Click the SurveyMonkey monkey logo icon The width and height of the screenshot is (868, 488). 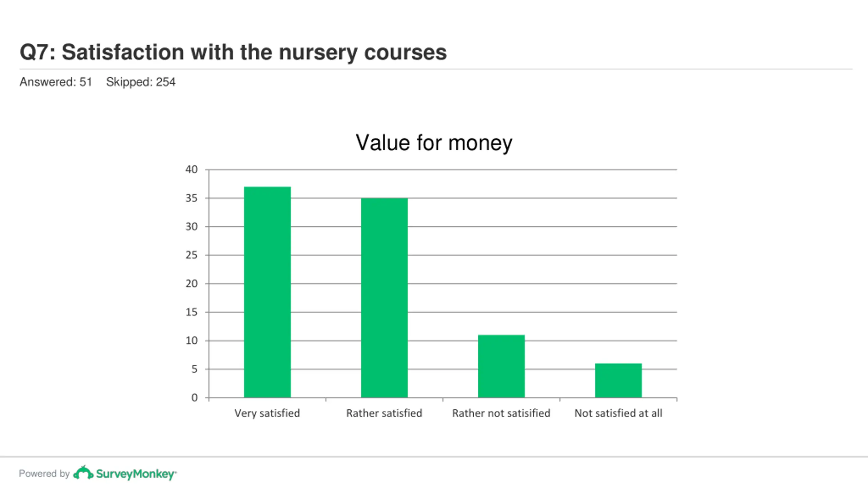tap(83, 473)
